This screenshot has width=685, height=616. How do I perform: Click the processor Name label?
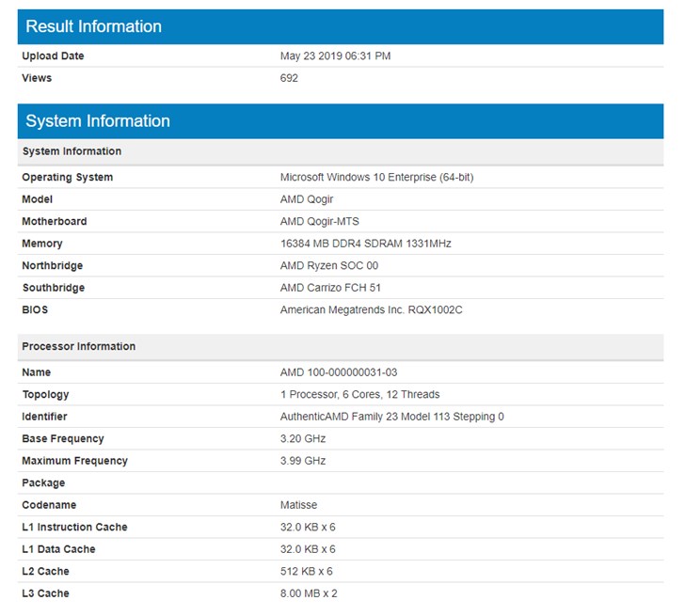pos(37,372)
